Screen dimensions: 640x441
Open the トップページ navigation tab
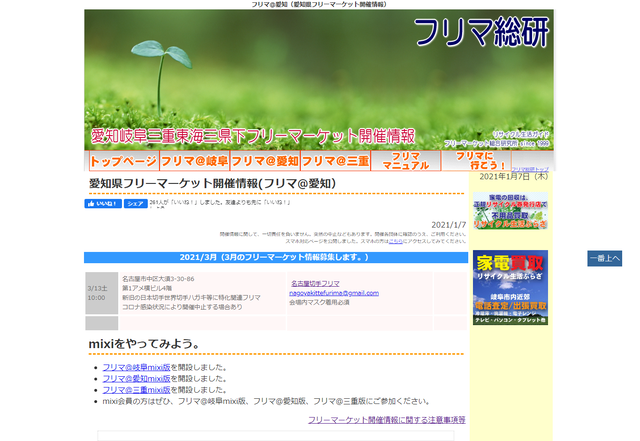(124, 161)
